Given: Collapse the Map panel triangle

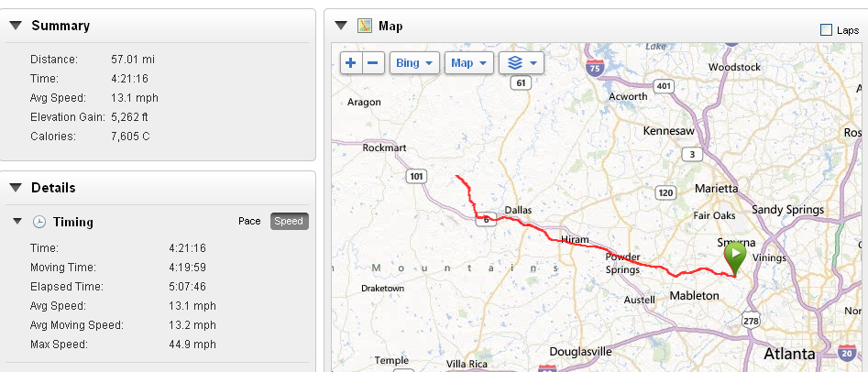Looking at the screenshot, I should point(341,26).
